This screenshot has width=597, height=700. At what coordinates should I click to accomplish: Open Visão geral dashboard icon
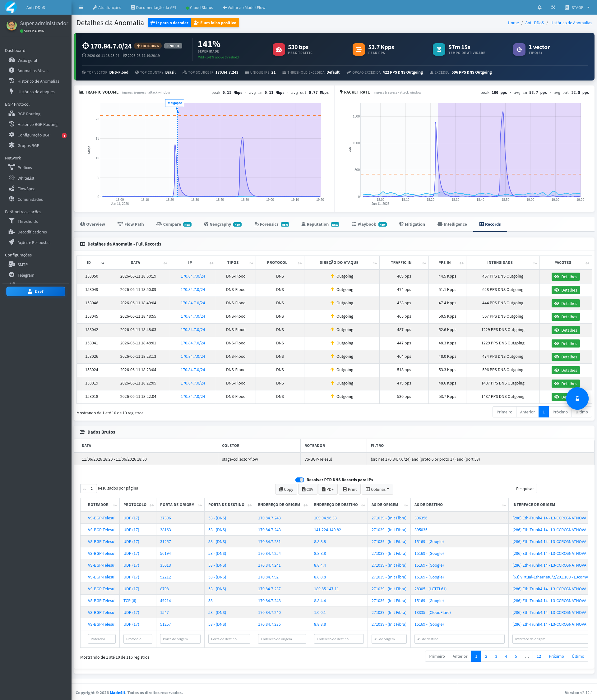12,60
